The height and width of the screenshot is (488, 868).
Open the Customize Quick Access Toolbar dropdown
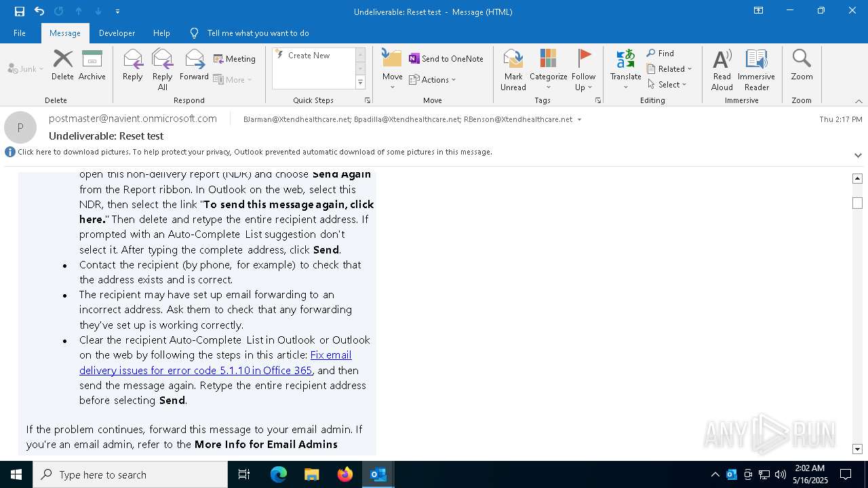117,12
